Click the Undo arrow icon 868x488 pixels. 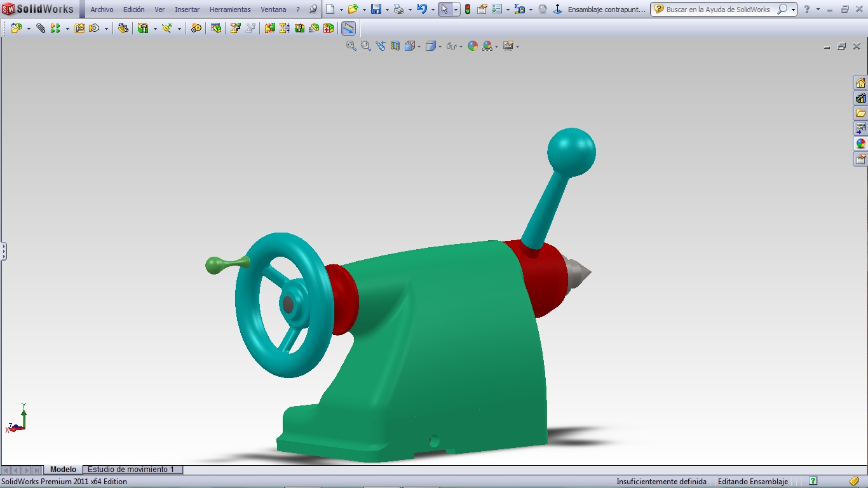pos(421,9)
